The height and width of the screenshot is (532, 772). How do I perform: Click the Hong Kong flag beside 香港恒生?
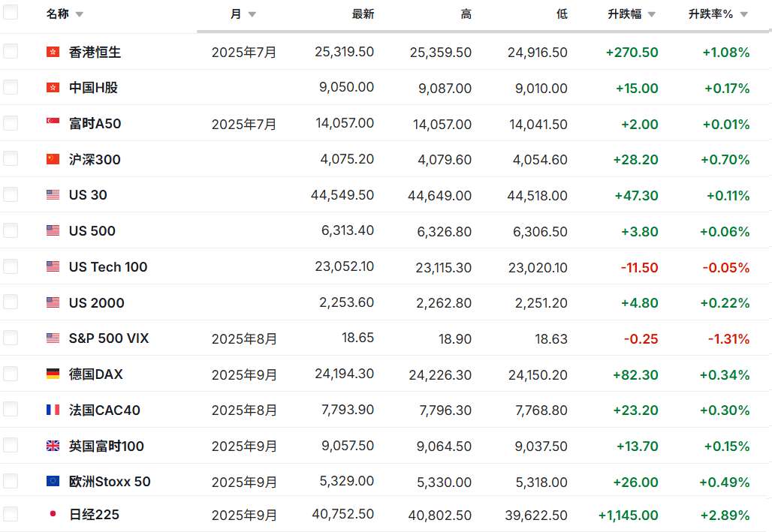tap(53, 52)
